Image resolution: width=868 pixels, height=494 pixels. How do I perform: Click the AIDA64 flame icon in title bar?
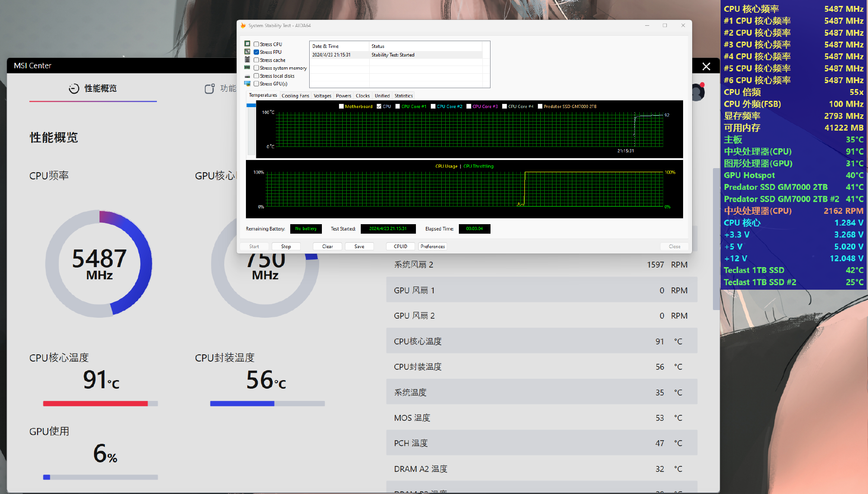click(243, 26)
